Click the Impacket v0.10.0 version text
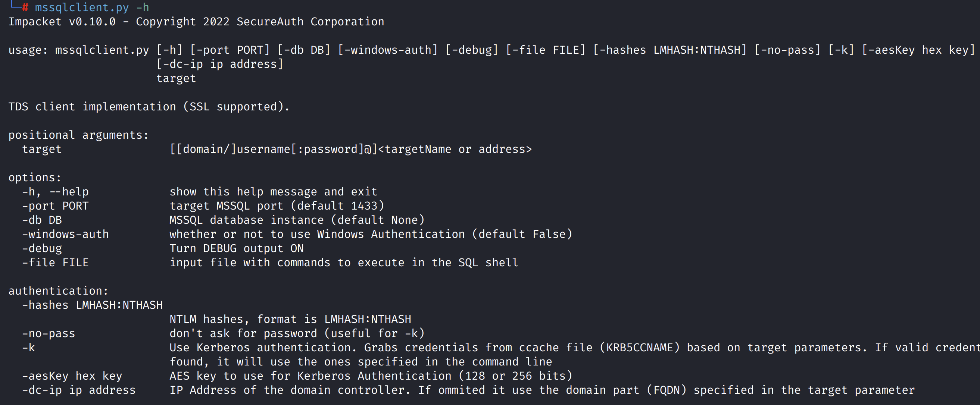 (62, 22)
